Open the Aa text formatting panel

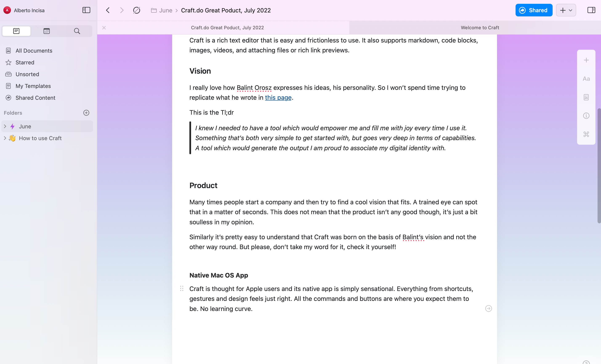586,78
